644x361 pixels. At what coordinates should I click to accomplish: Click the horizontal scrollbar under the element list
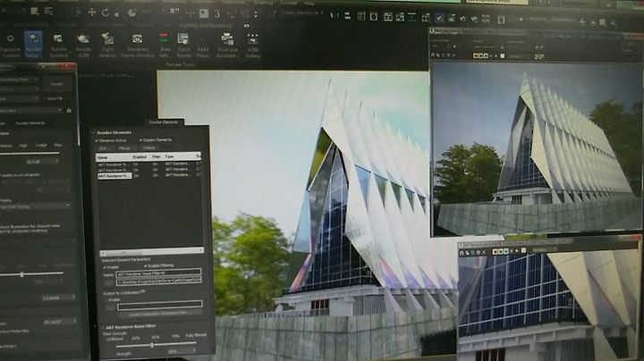(151, 251)
